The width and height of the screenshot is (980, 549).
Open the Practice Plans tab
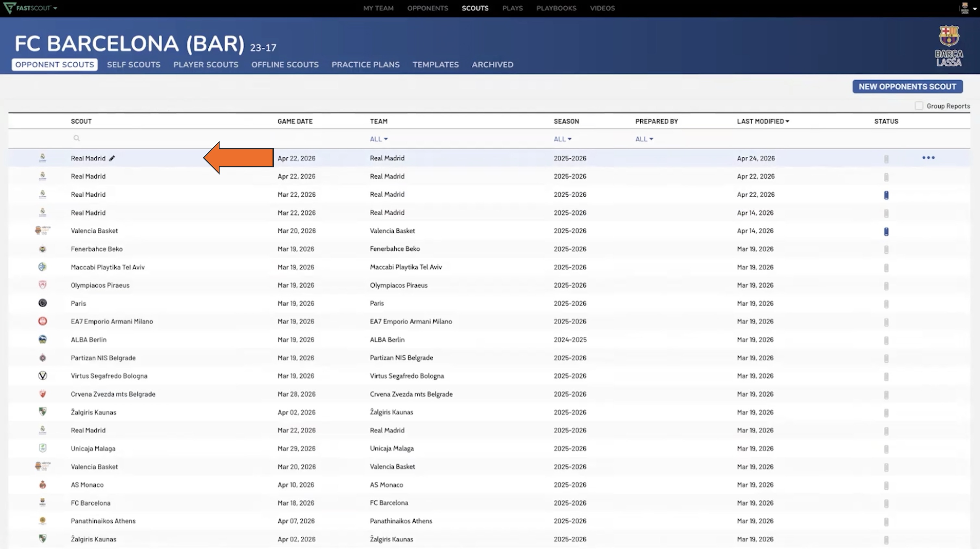pyautogui.click(x=366, y=65)
